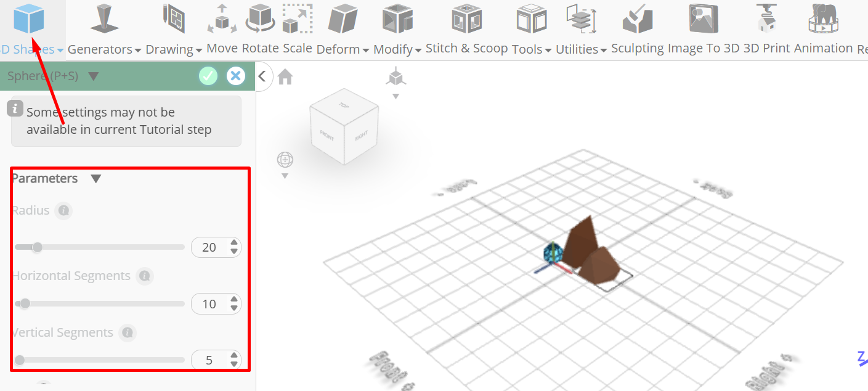Expand the Utilities dropdown menu
Screen dimensions: 868x391
pyautogui.click(x=604, y=51)
